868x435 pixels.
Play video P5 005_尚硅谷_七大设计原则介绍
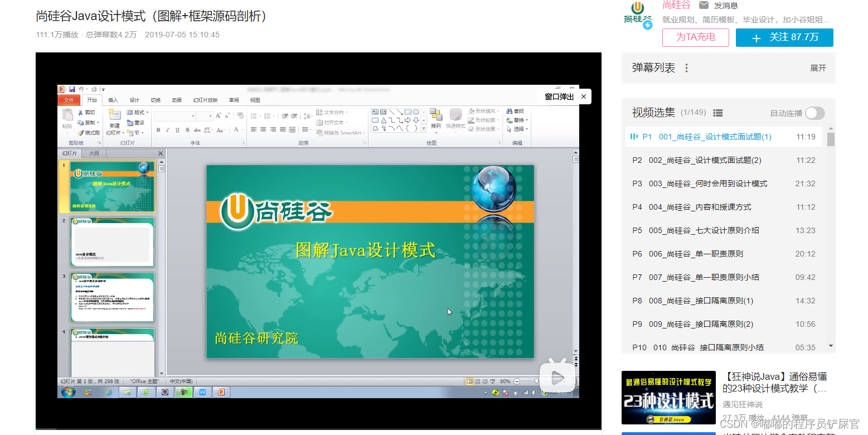724,230
